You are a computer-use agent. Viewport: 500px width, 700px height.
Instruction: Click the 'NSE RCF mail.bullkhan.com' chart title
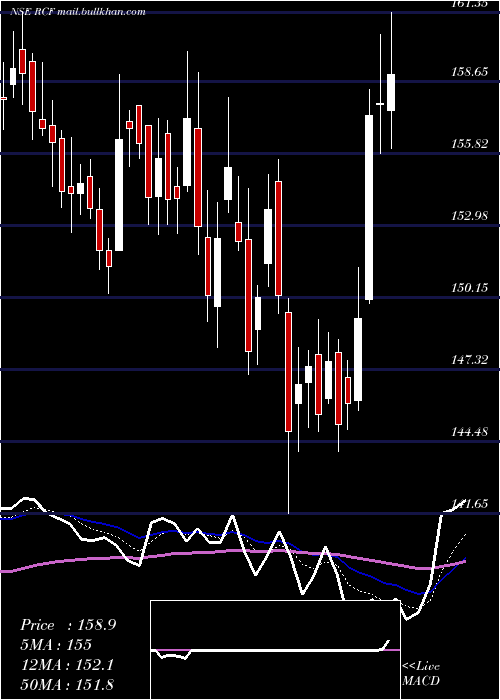click(78, 12)
